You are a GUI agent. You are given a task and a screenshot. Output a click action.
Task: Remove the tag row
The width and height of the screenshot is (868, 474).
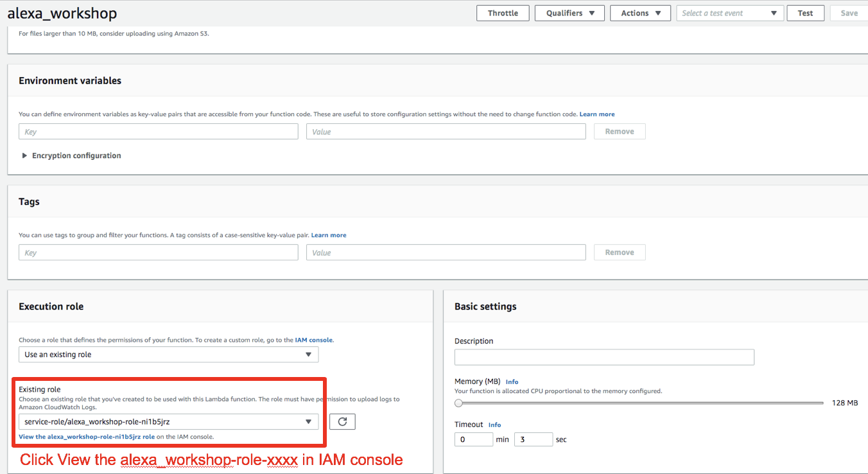(620, 252)
